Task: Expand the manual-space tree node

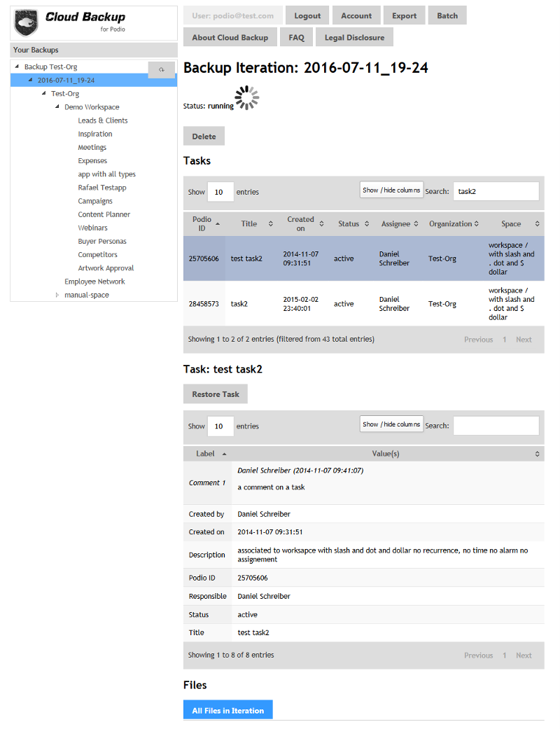Action: [x=57, y=296]
